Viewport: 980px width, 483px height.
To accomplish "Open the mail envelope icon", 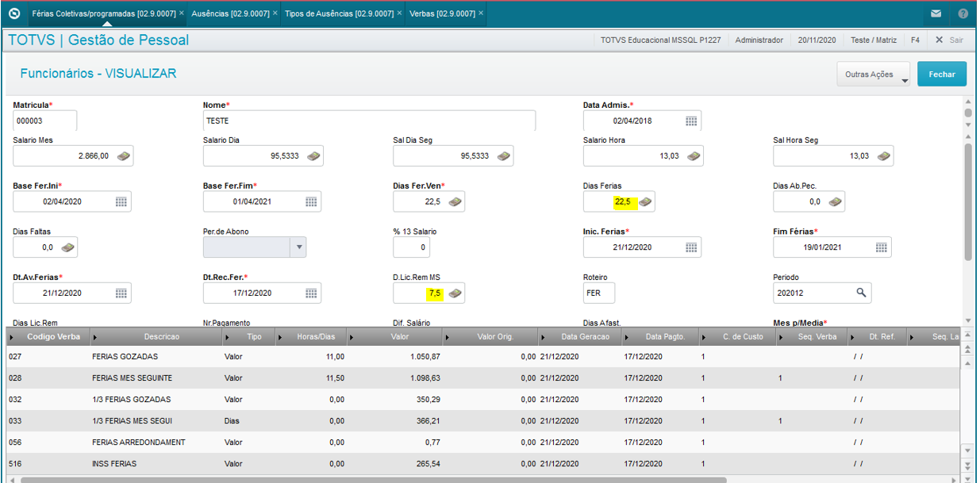I will click(x=936, y=13).
